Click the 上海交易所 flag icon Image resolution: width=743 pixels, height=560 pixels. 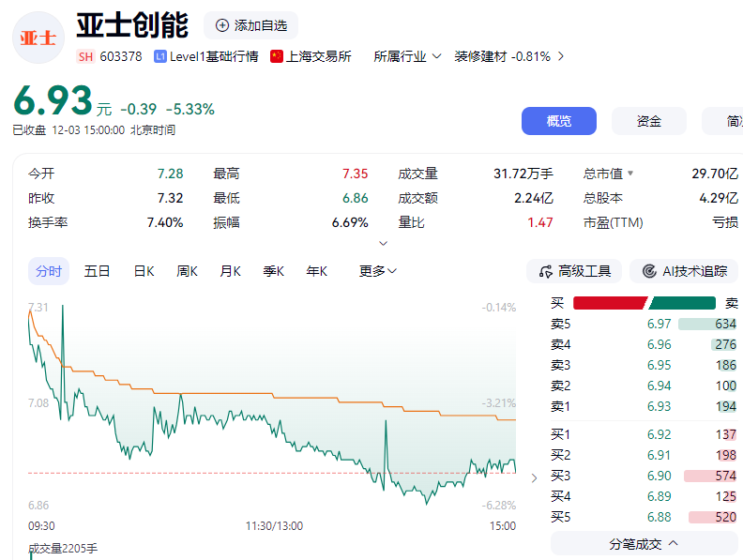click(x=277, y=56)
